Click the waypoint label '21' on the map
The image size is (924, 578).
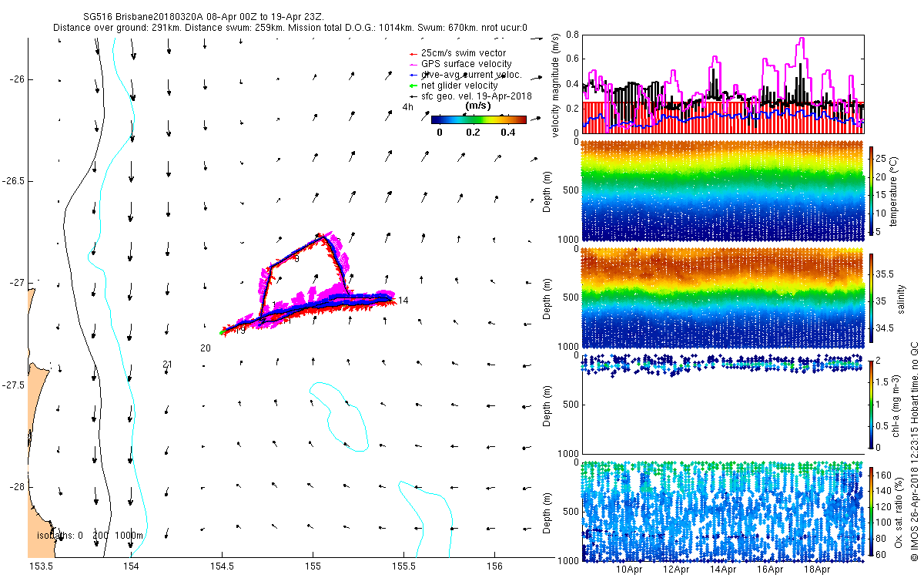coord(168,364)
